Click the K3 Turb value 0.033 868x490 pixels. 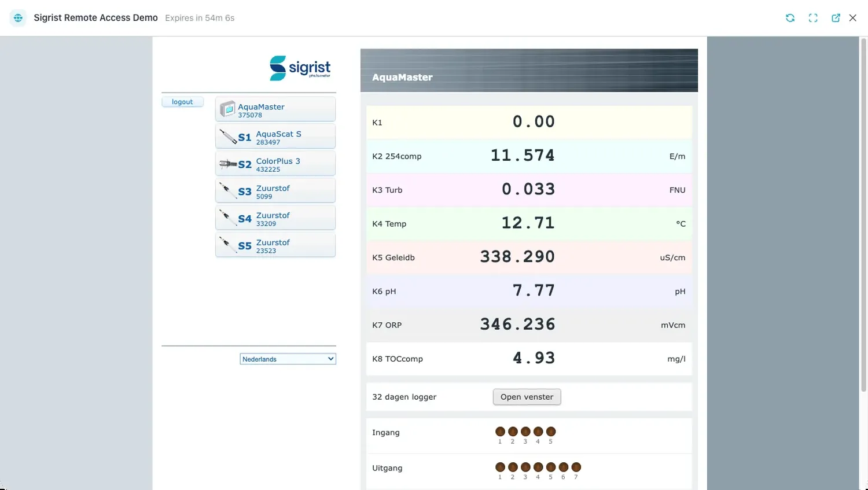(528, 189)
